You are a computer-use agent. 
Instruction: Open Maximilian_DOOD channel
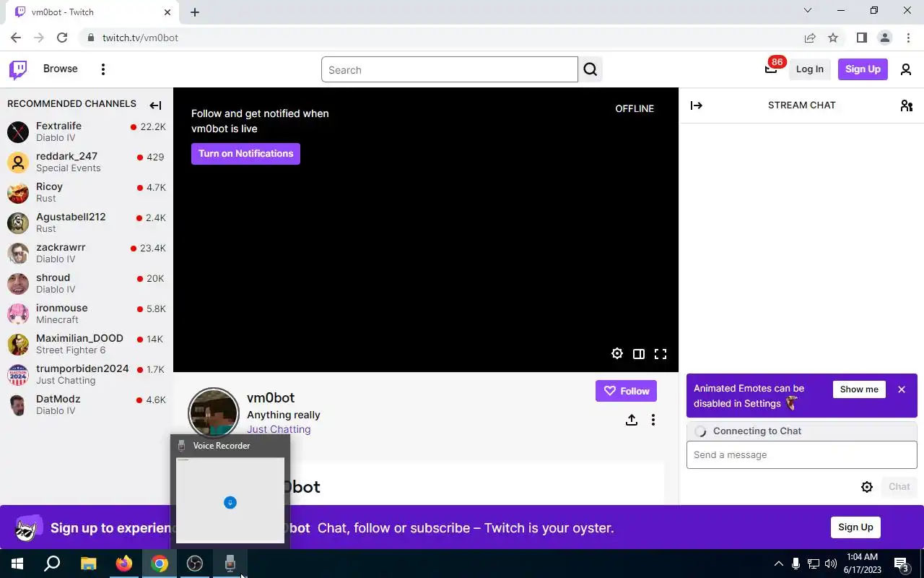[x=87, y=344]
